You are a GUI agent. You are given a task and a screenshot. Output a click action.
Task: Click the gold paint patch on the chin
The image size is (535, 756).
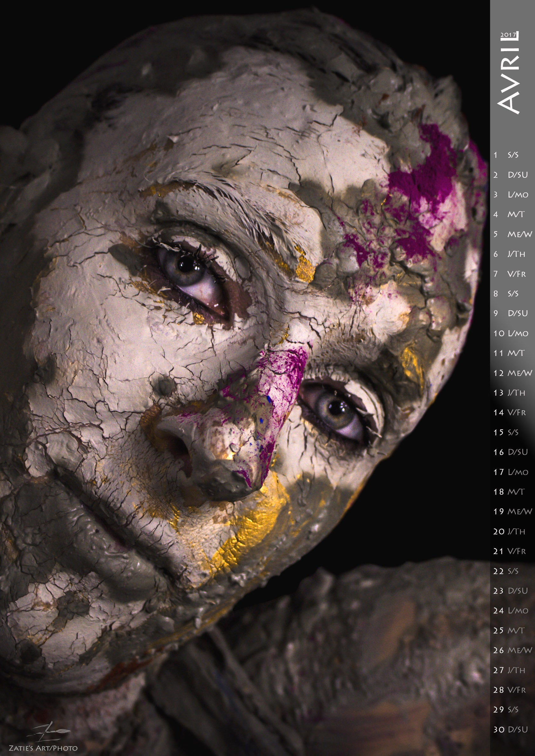(x=254, y=524)
